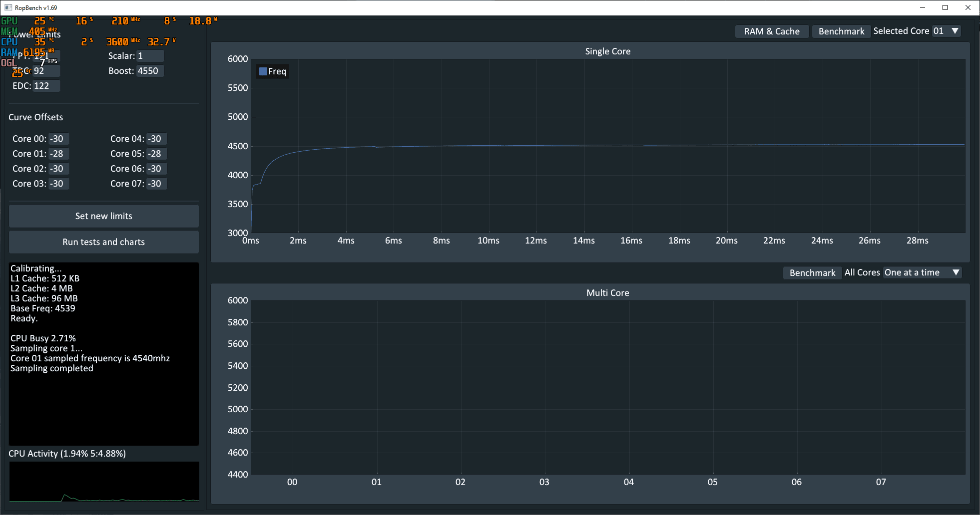Run the Single Core Benchmark button

click(x=841, y=31)
